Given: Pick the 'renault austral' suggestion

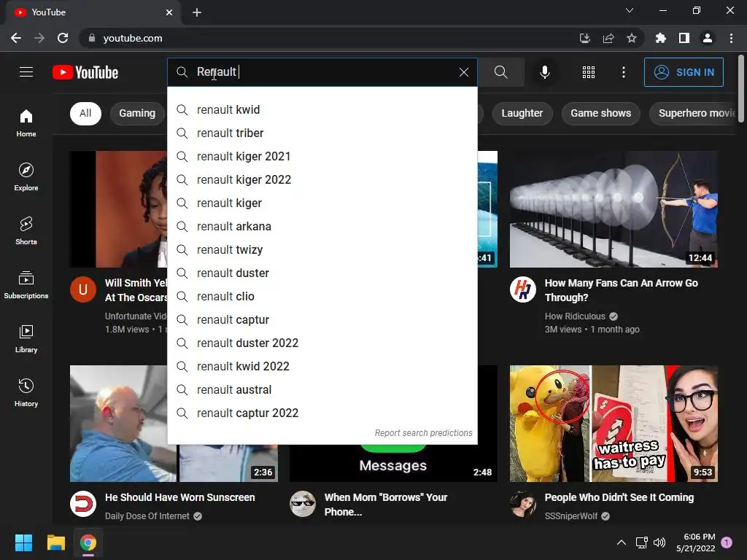Looking at the screenshot, I should [x=322, y=389].
